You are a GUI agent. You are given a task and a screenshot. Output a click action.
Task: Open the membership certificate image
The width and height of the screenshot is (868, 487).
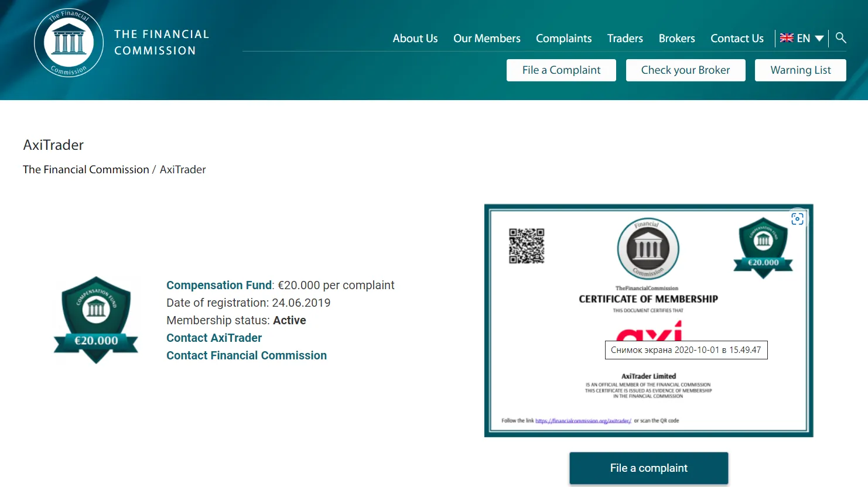[649, 320]
